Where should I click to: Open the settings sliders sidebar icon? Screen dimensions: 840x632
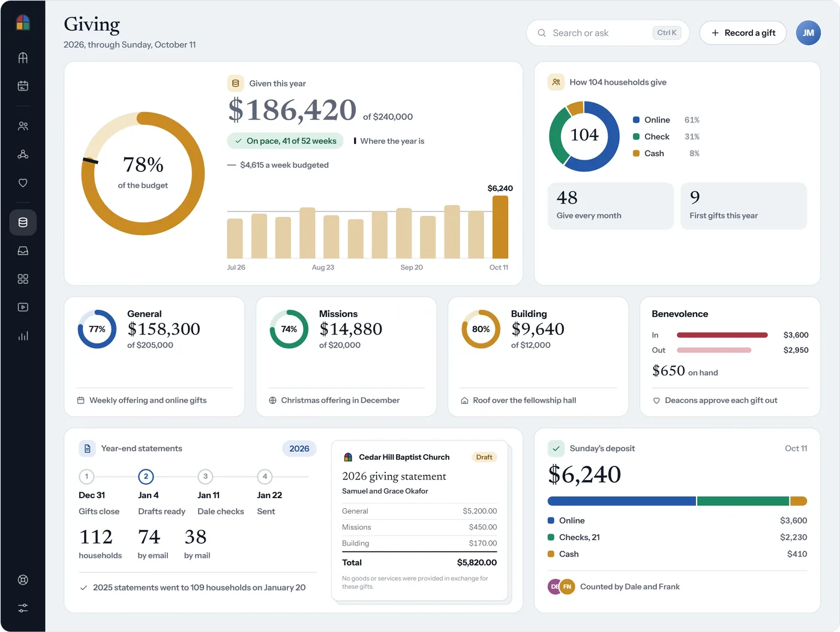click(x=23, y=608)
